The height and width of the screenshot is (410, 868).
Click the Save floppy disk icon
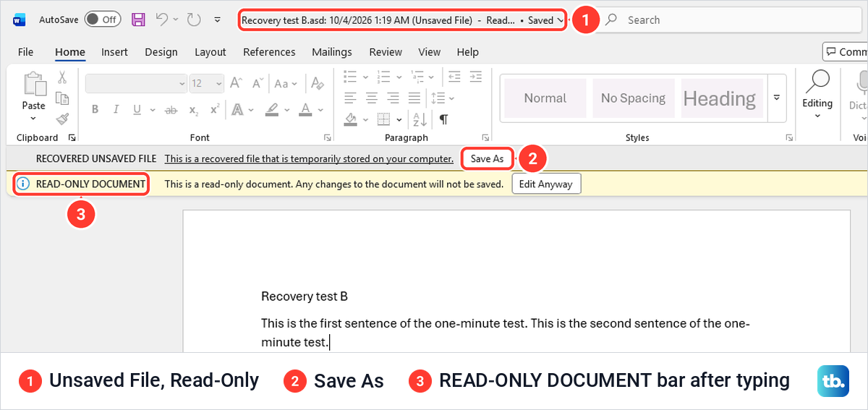tap(138, 20)
